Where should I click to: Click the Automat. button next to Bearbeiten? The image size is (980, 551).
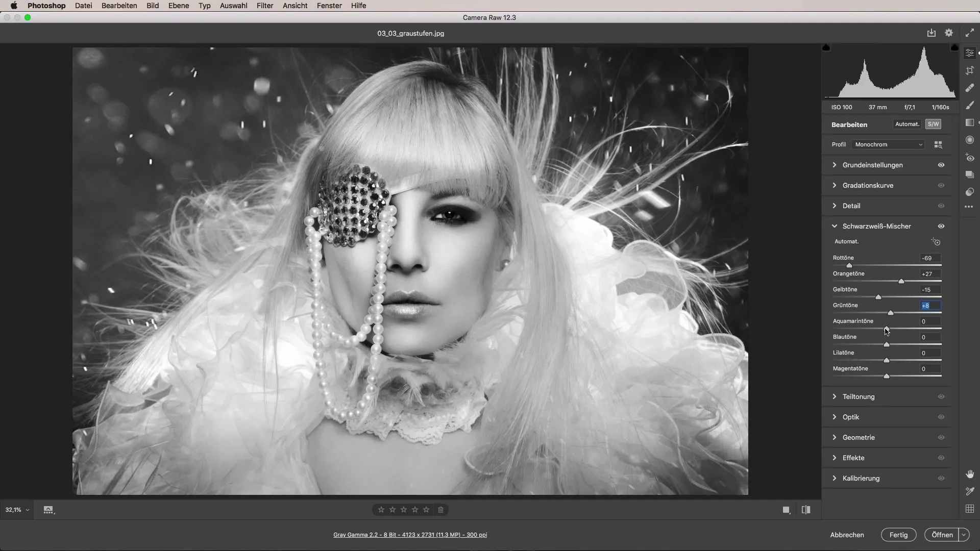[x=907, y=124]
